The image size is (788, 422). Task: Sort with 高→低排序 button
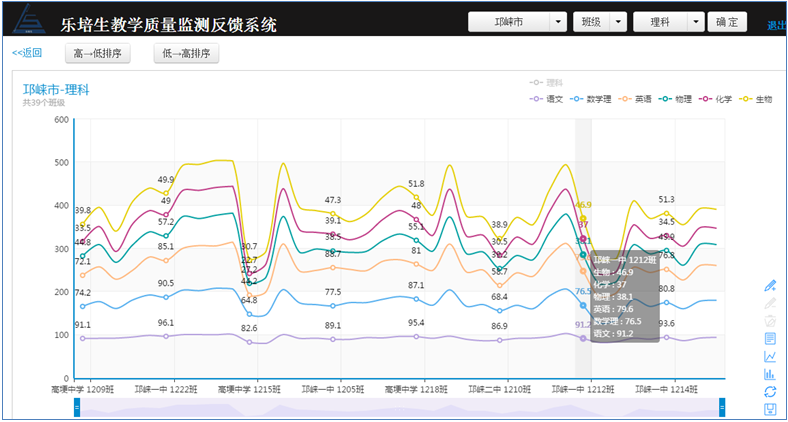[98, 53]
